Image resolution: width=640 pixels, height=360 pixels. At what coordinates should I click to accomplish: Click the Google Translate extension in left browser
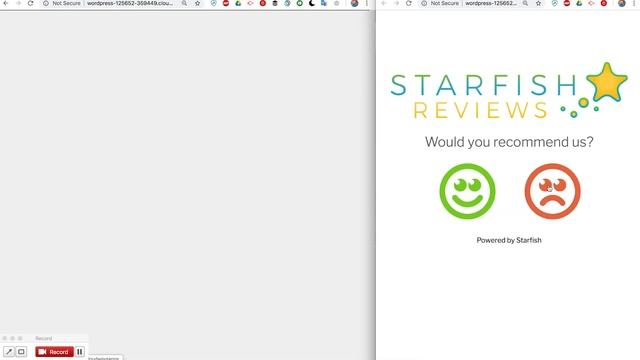tap(324, 3)
